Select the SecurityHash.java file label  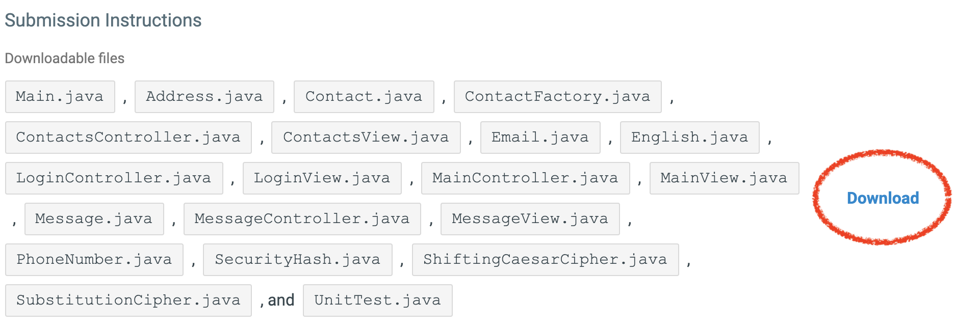(x=297, y=260)
